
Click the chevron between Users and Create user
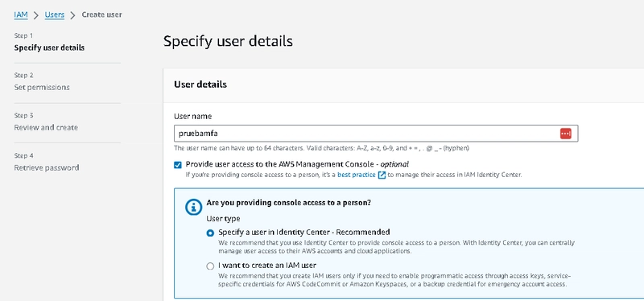72,15
